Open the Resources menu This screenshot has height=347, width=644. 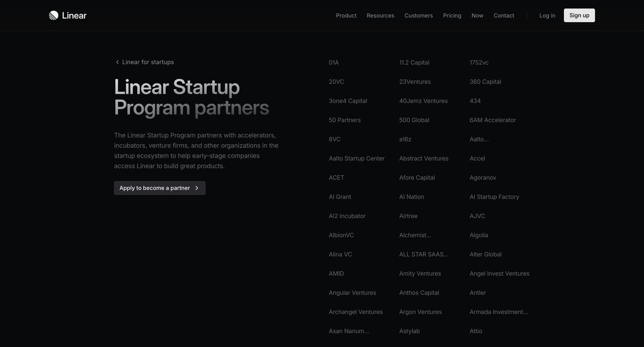[x=380, y=15]
